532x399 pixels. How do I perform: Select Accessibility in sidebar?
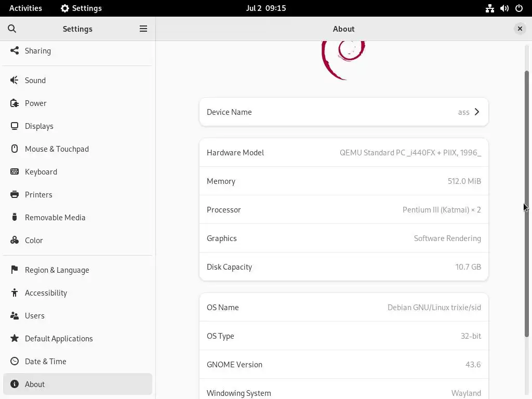(x=77, y=292)
